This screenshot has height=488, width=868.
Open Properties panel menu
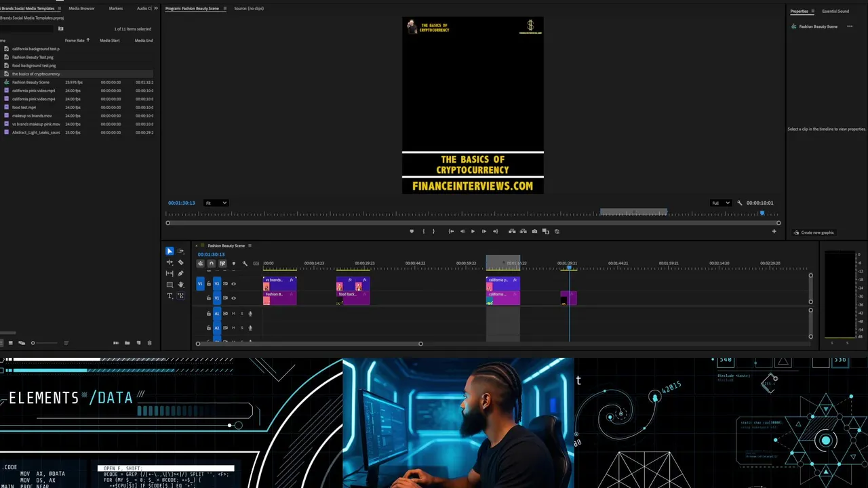(x=813, y=11)
